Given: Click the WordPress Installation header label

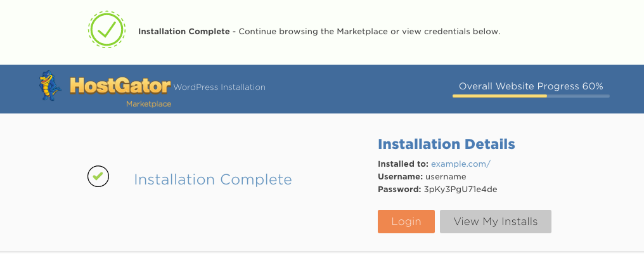Looking at the screenshot, I should click(x=219, y=87).
